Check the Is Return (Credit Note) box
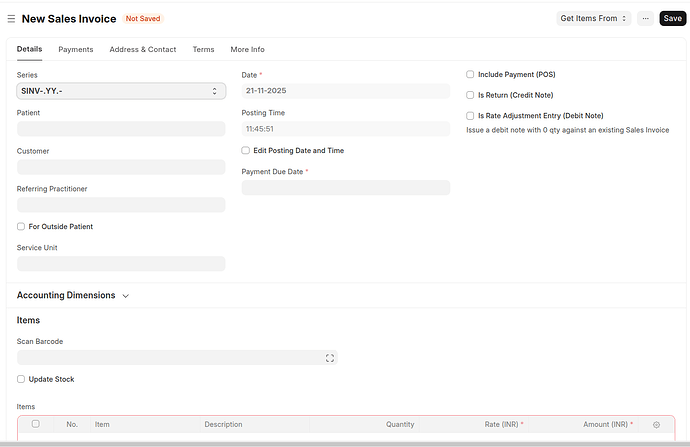Viewport: 690px width, 447px height. coord(471,95)
